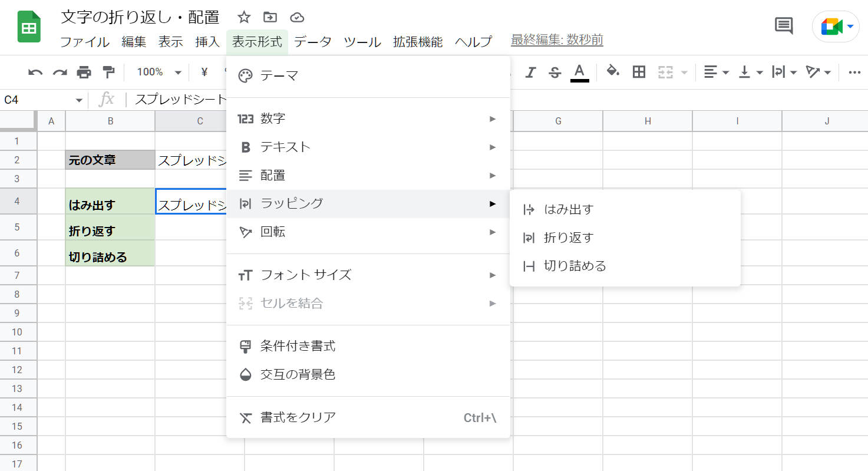Open the zoom level dropdown showing 100%
Screen dimensions: 868x471
click(156, 71)
